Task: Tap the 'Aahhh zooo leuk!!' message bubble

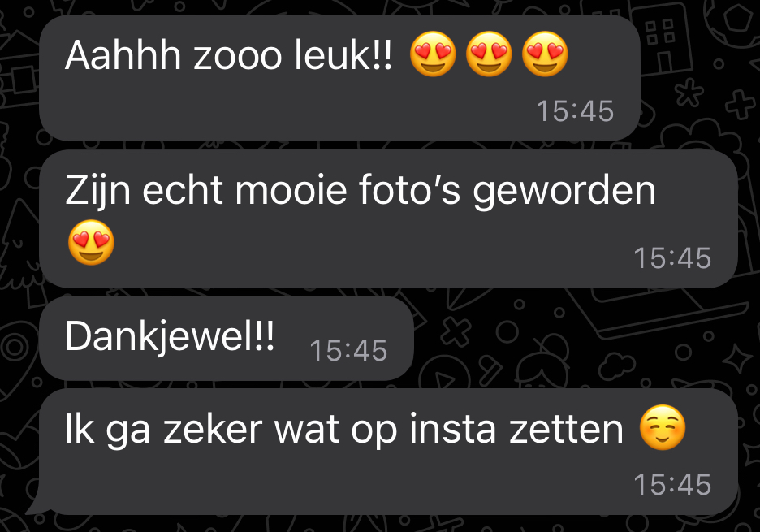Action: coord(339,78)
